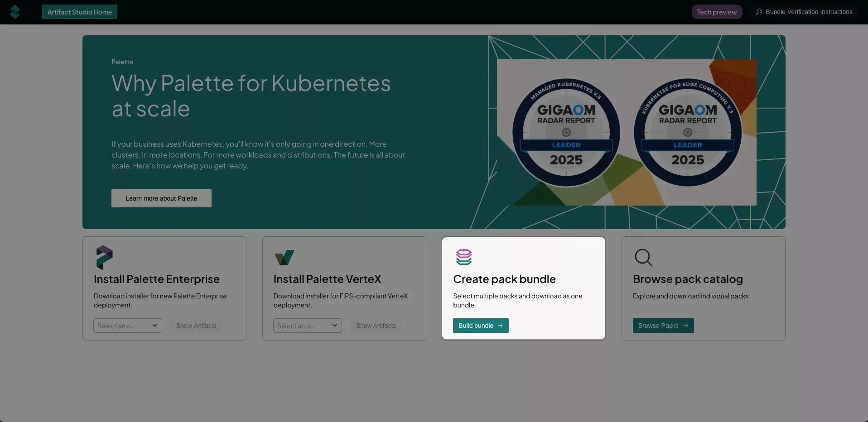This screenshot has width=868, height=422.
Task: Click Learn more about Palette
Action: [x=161, y=198]
